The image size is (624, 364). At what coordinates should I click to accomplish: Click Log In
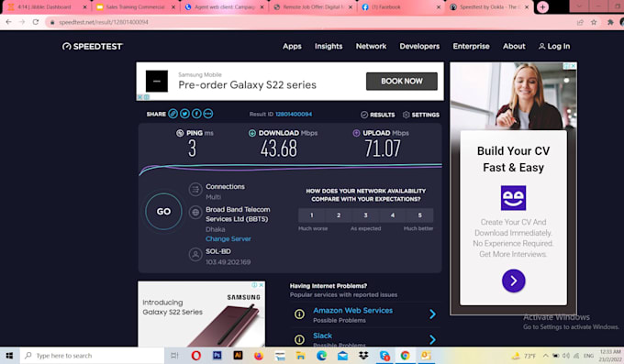(554, 46)
